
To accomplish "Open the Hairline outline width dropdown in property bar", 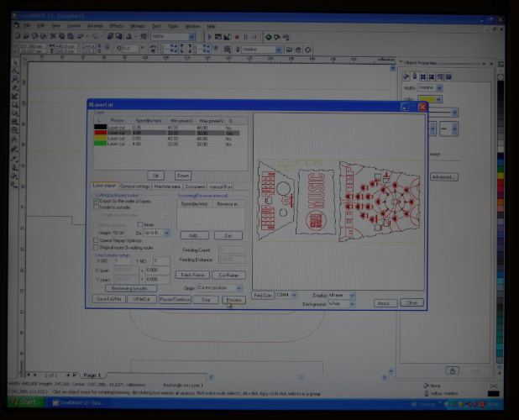I will point(278,50).
